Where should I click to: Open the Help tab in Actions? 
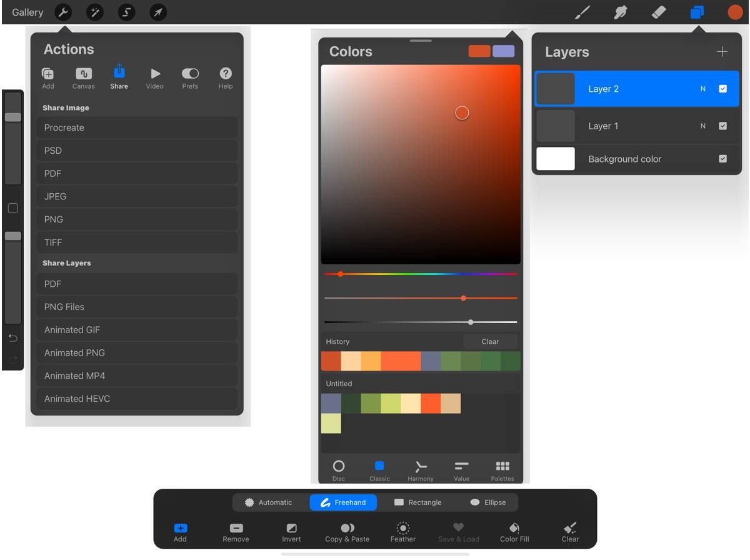(x=226, y=79)
